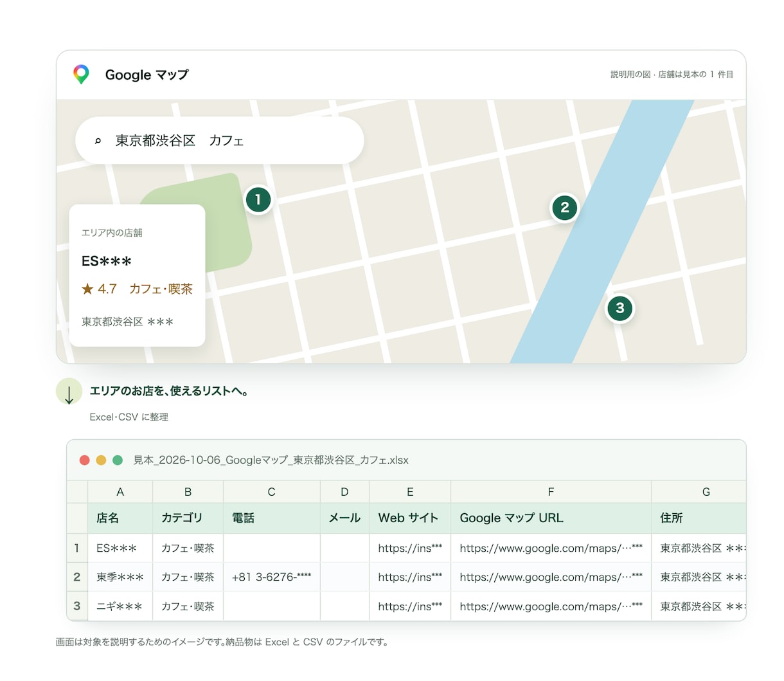Select column B header
784x681 pixels.
188,492
